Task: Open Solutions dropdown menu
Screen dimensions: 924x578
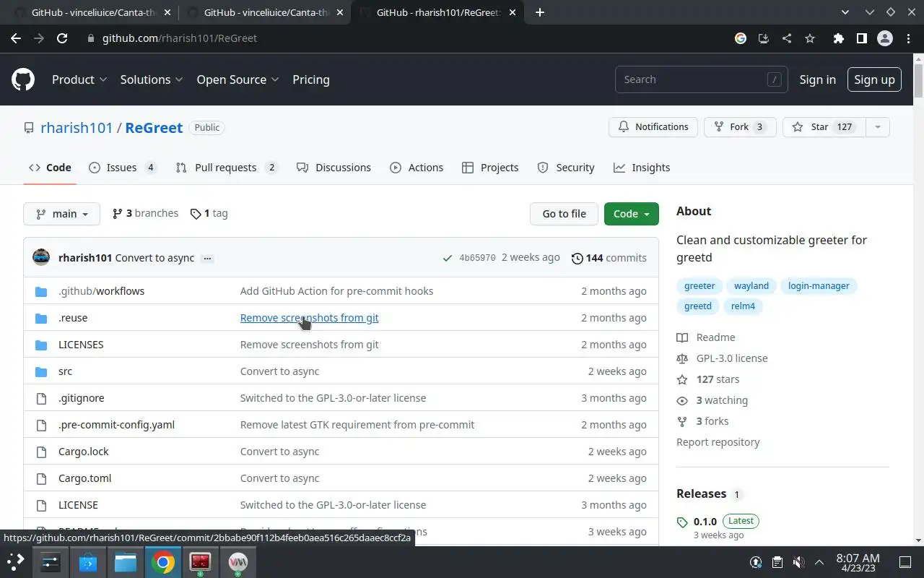Action: (x=152, y=79)
